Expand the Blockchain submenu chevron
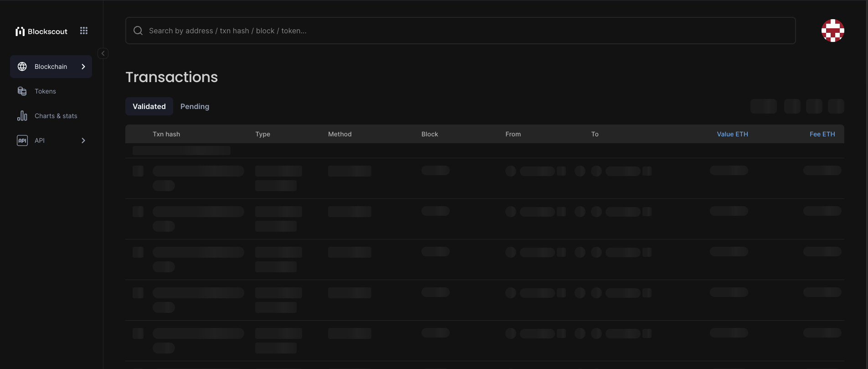Image resolution: width=868 pixels, height=369 pixels. pyautogui.click(x=83, y=67)
